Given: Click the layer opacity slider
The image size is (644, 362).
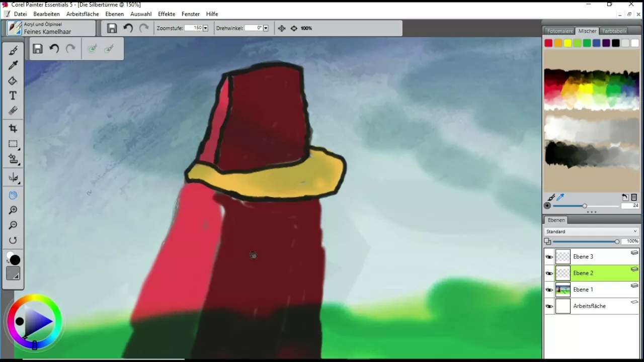Looking at the screenshot, I should [586, 242].
